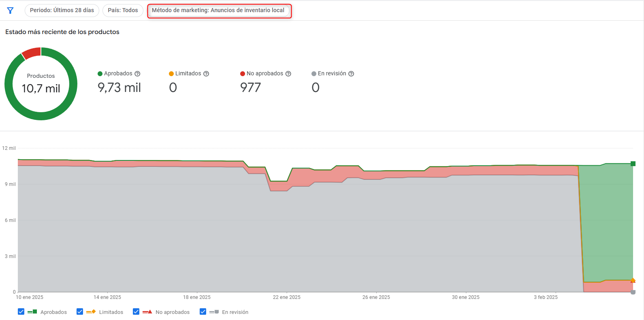Click the No aprobados legend label text

173,312
